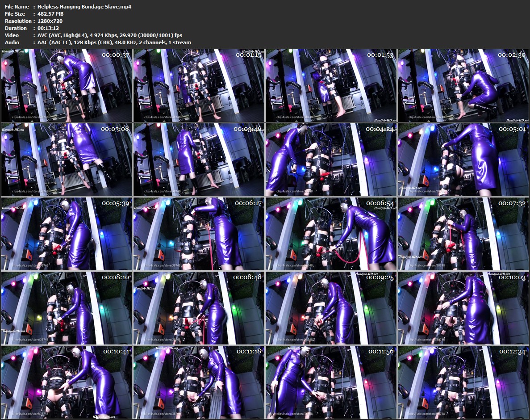Select the Duration value 00:13:12

coord(48,28)
